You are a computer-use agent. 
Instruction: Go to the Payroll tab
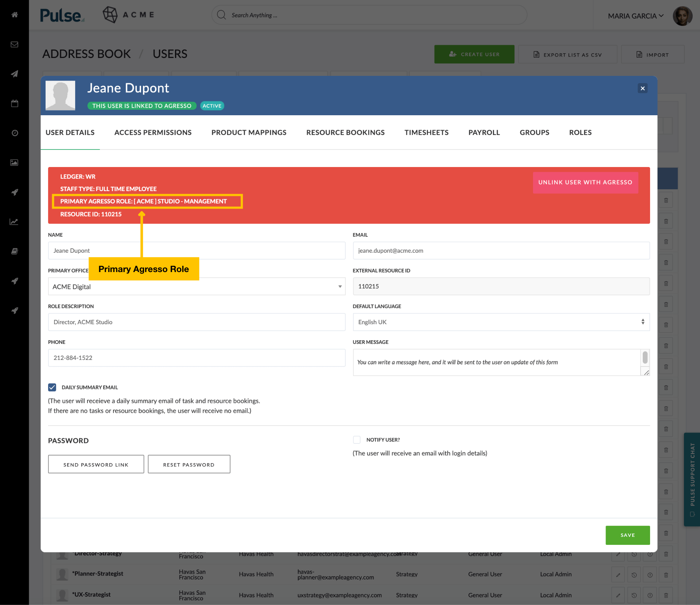[x=484, y=132]
